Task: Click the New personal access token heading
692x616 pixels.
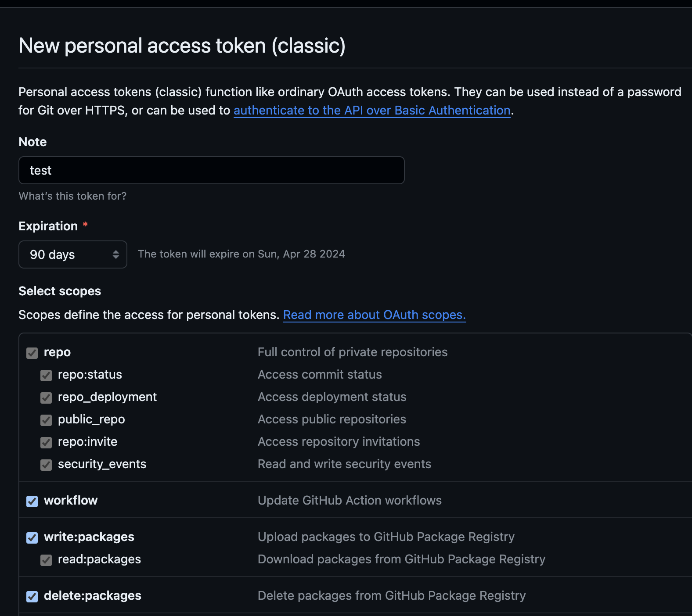Action: pos(182,46)
